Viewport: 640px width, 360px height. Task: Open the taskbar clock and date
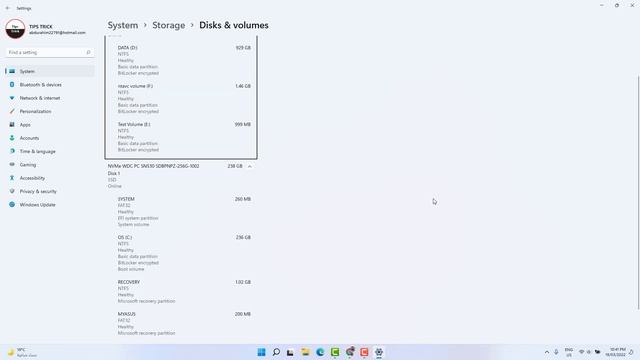coord(617,352)
